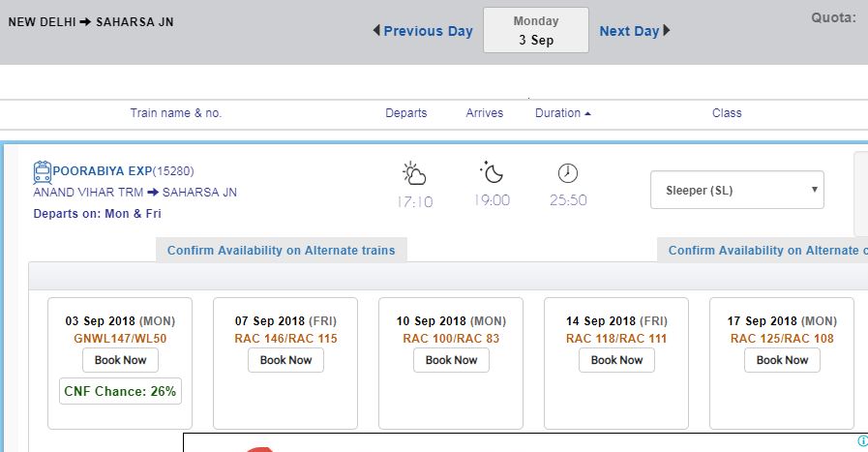868x452 pixels.
Task: Select the Monday 3 Sep date box
Action: [x=535, y=30]
